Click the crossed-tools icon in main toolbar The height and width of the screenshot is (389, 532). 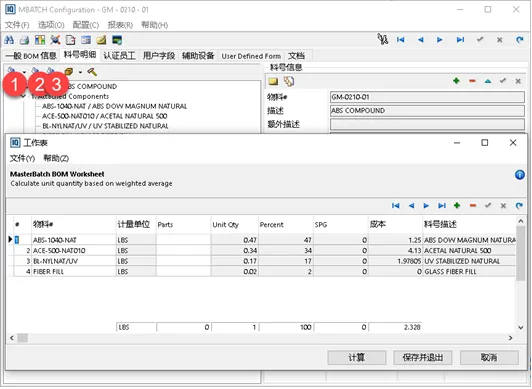point(55,40)
